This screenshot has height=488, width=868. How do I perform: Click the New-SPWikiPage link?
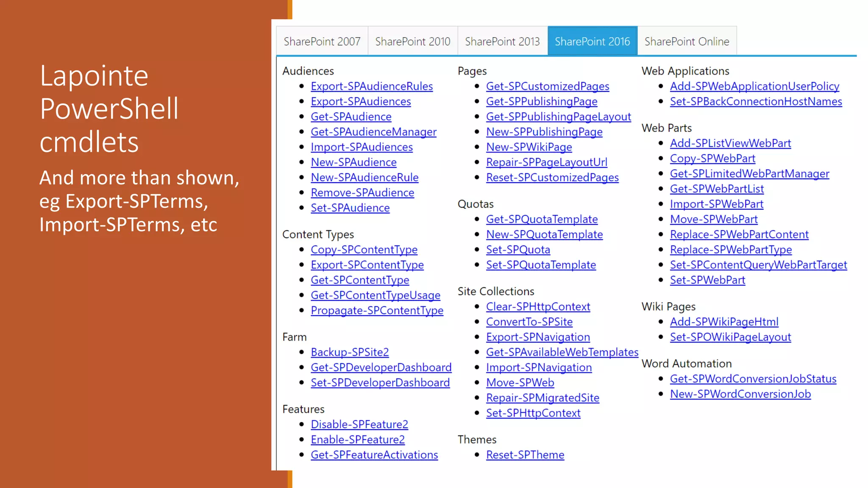pyautogui.click(x=529, y=147)
